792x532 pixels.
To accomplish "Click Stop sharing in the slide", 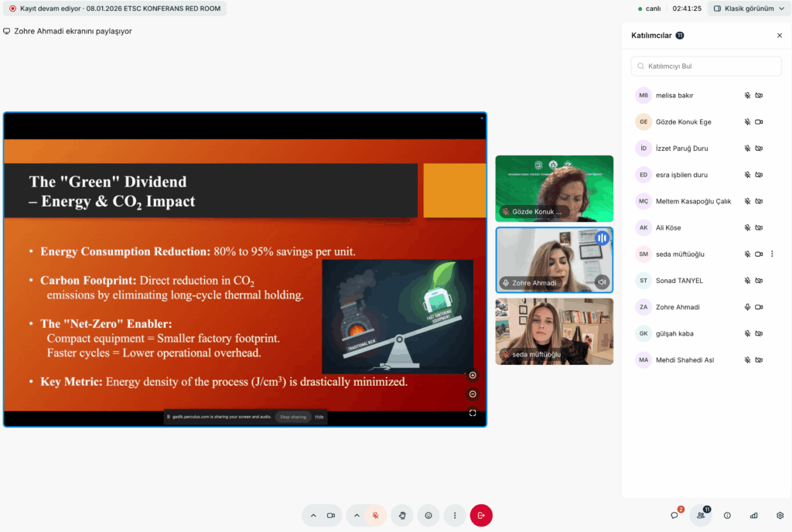I will click(293, 417).
